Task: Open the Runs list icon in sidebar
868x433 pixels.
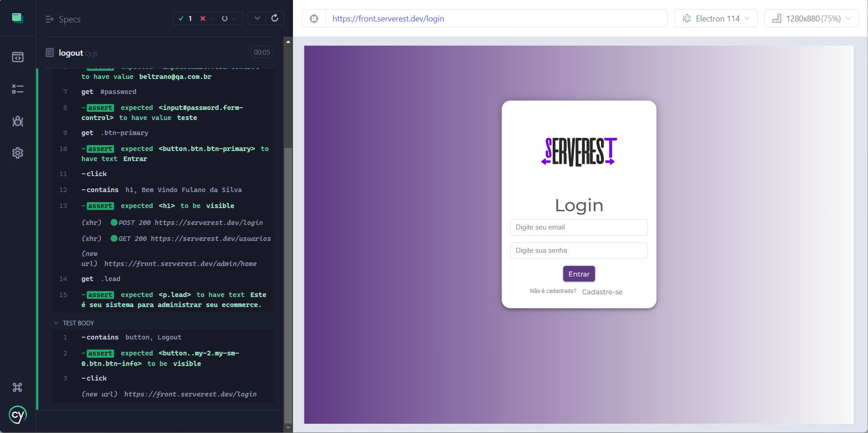Action: coord(17,89)
